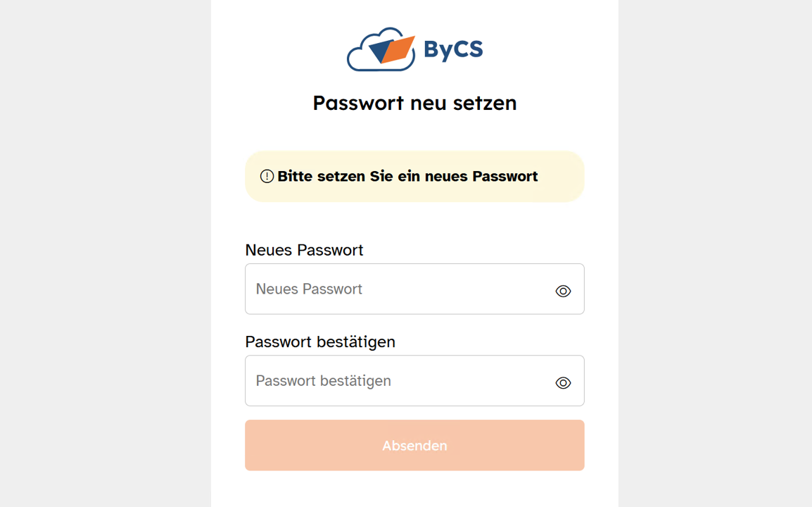812x507 pixels.
Task: Click the "Passwort bestätigen" placeholder text in the field
Action: [x=323, y=380]
